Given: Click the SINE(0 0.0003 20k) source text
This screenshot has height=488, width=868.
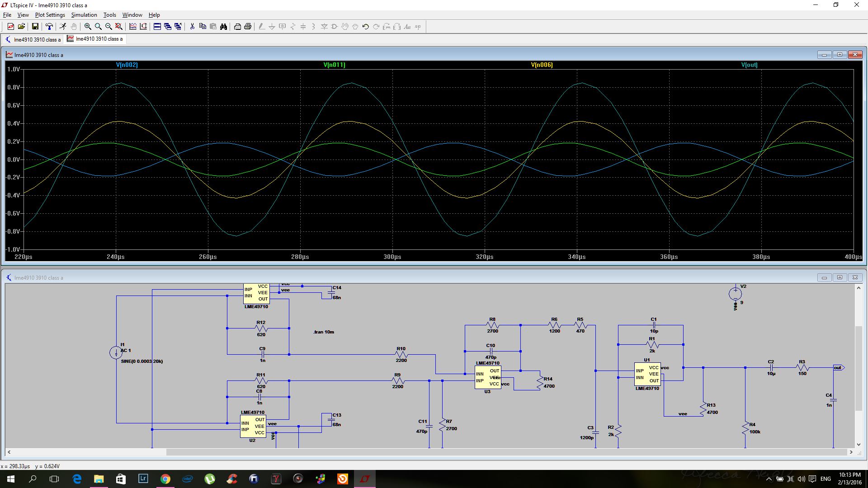Looking at the screenshot, I should [x=142, y=361].
